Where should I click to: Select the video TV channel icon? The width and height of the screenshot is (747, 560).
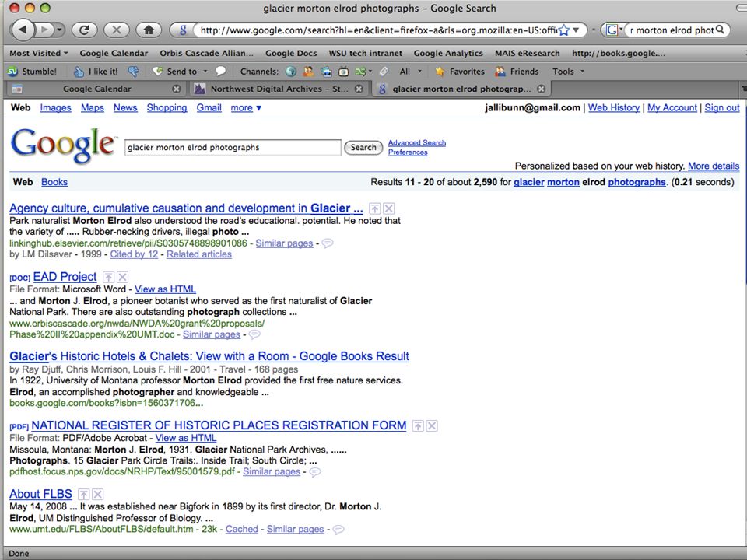pyautogui.click(x=343, y=72)
